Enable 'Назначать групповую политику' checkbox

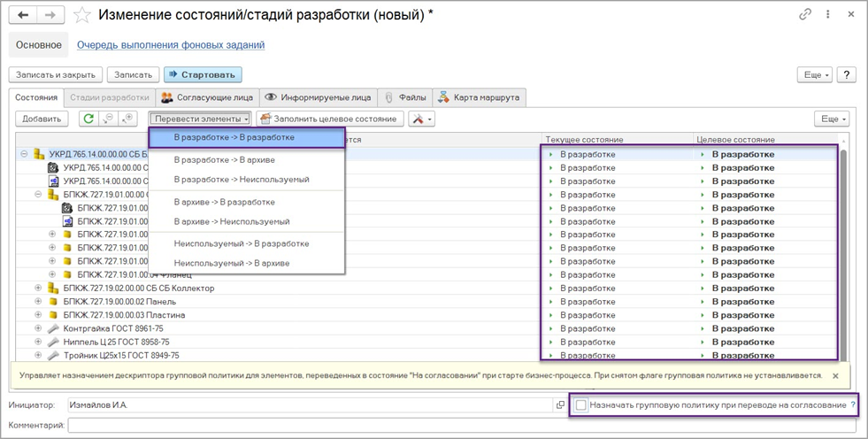click(581, 404)
